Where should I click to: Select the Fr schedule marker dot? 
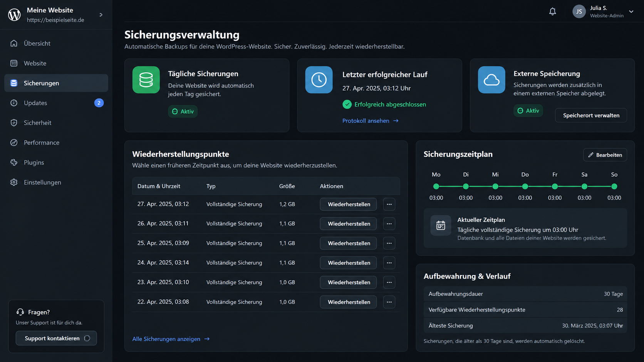coord(555,187)
